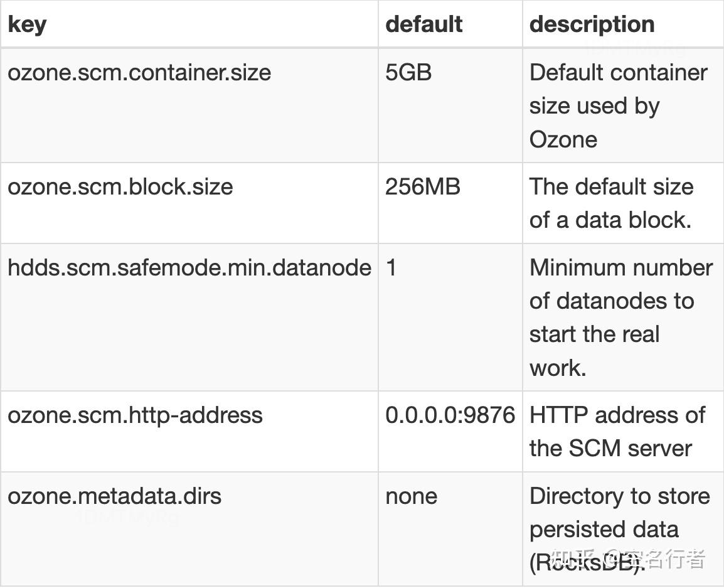Click the "default" column header
The image size is (724, 588).
click(423, 24)
